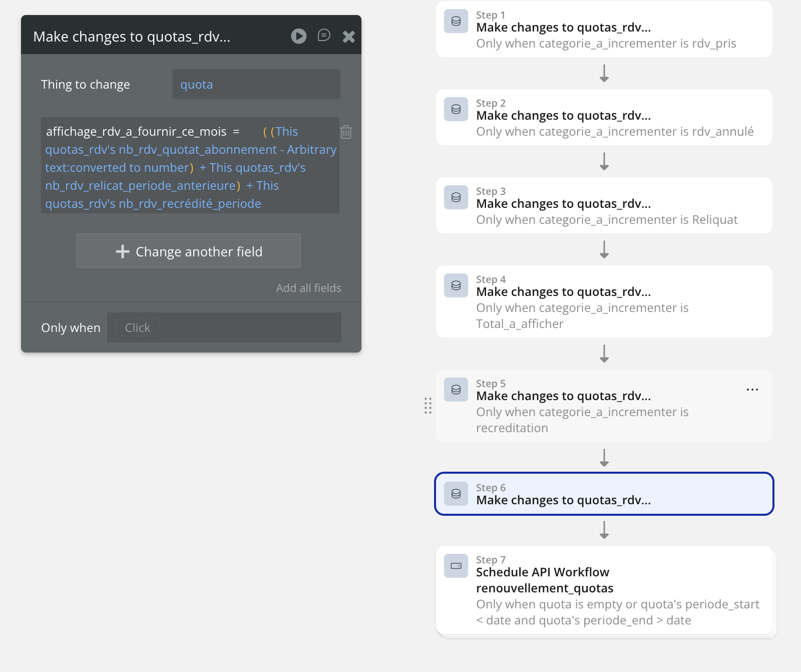Click the Step 4 Make changes title
This screenshot has height=672, width=801.
point(563,292)
